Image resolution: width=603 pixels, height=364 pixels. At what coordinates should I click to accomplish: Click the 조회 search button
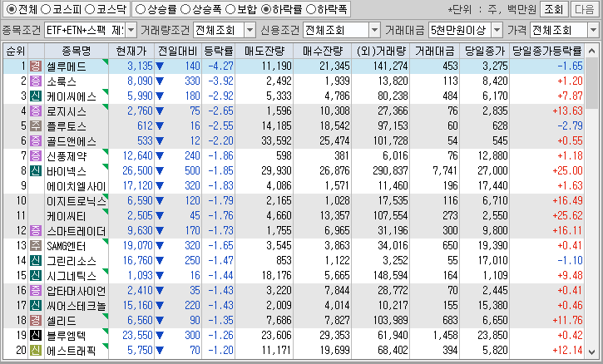554,9
